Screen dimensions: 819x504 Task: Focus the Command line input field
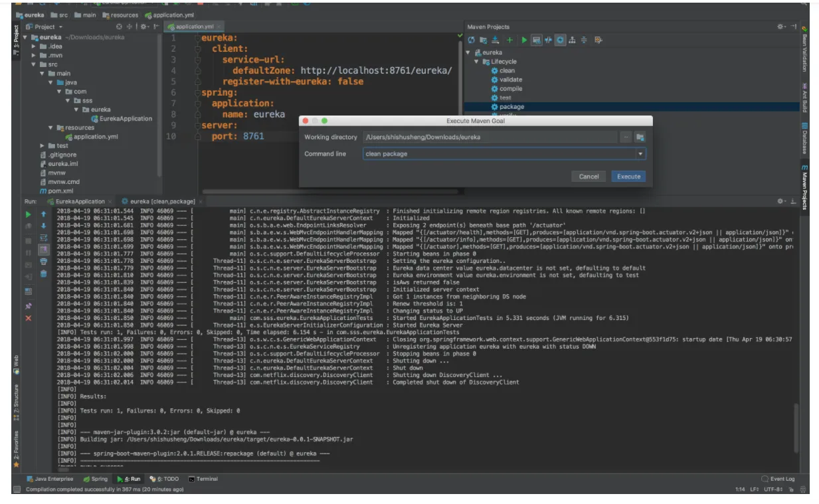pyautogui.click(x=500, y=154)
